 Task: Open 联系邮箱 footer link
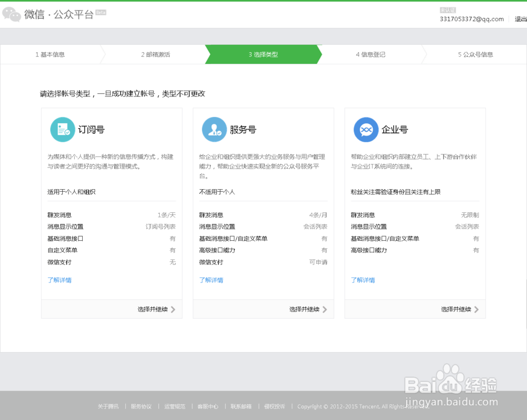(x=241, y=406)
